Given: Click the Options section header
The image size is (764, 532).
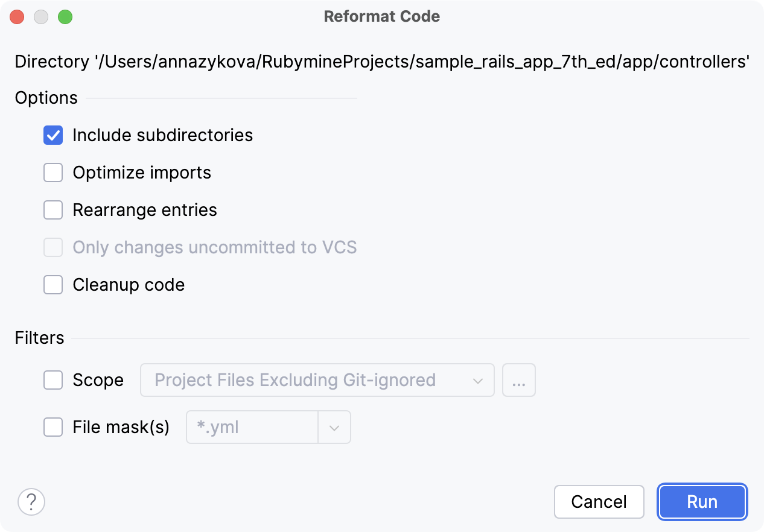Looking at the screenshot, I should pos(46,98).
